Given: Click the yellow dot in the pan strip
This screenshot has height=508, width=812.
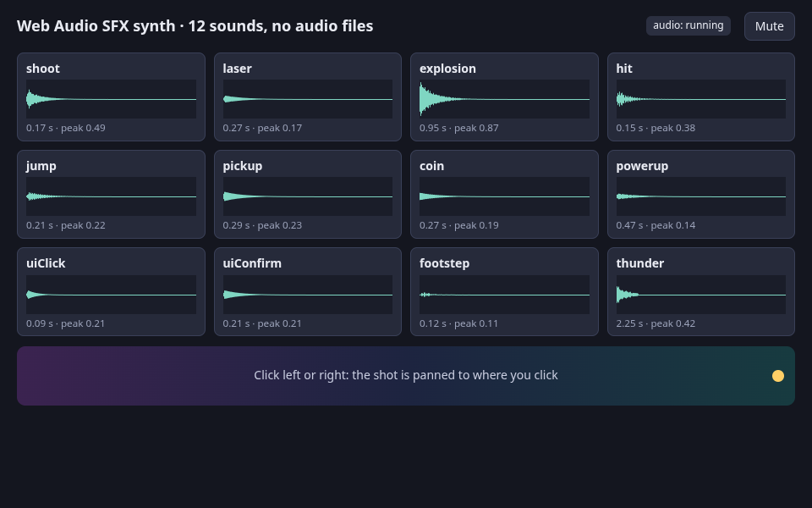Looking at the screenshot, I should click(778, 376).
